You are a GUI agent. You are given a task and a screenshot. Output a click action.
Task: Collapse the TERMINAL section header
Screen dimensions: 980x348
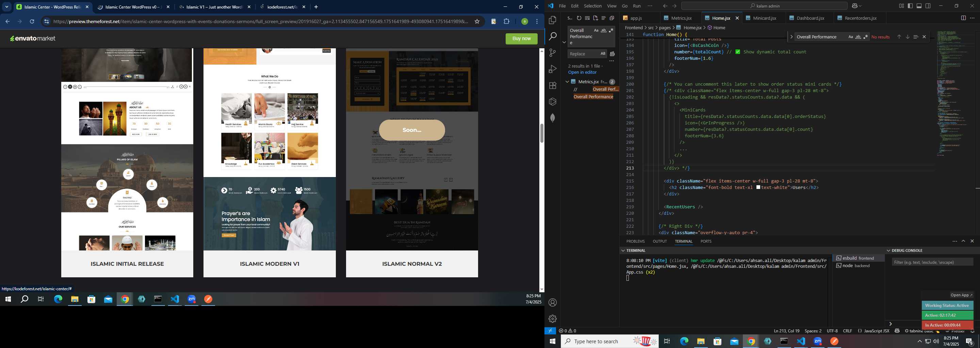623,250
